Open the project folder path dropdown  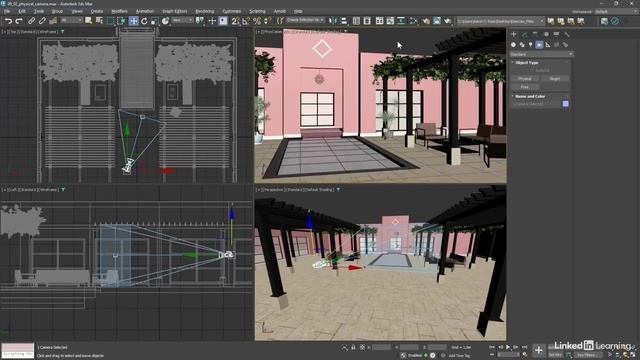coord(500,21)
